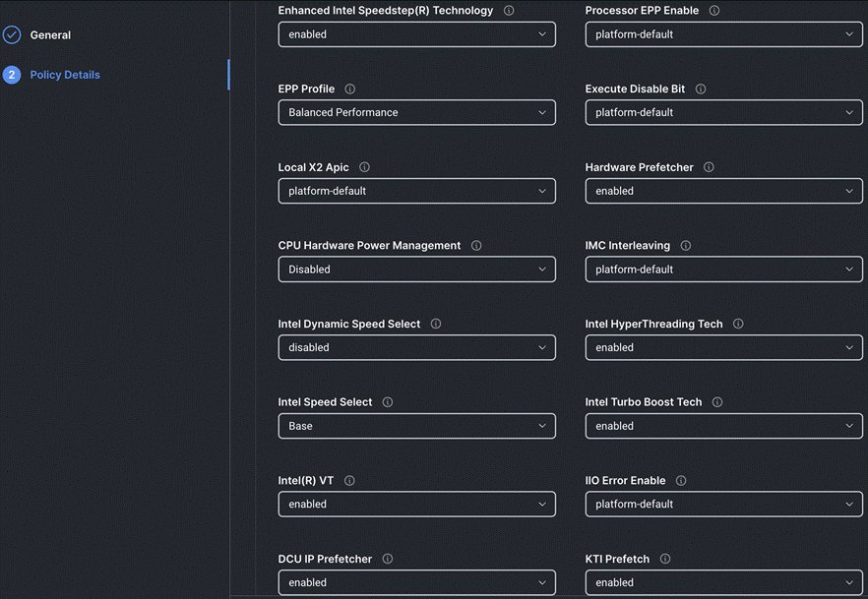Click the info icon next to Local X2 Apic
This screenshot has height=599, width=868.
pyautogui.click(x=364, y=167)
